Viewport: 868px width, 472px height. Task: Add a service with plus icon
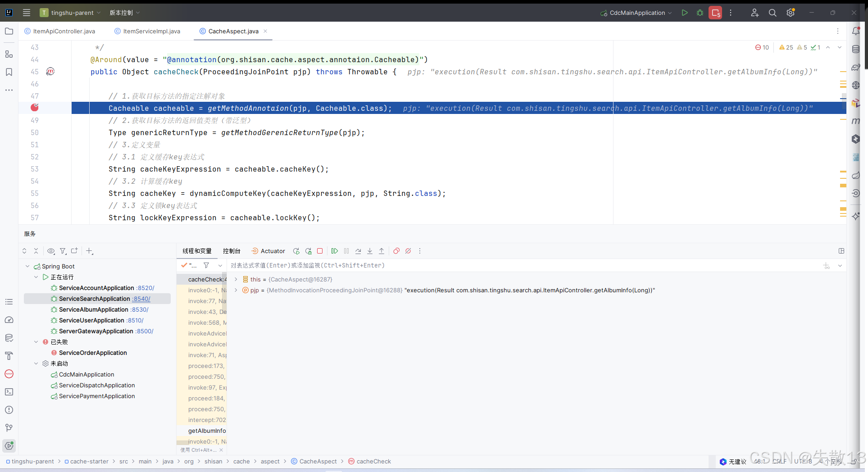pyautogui.click(x=89, y=251)
